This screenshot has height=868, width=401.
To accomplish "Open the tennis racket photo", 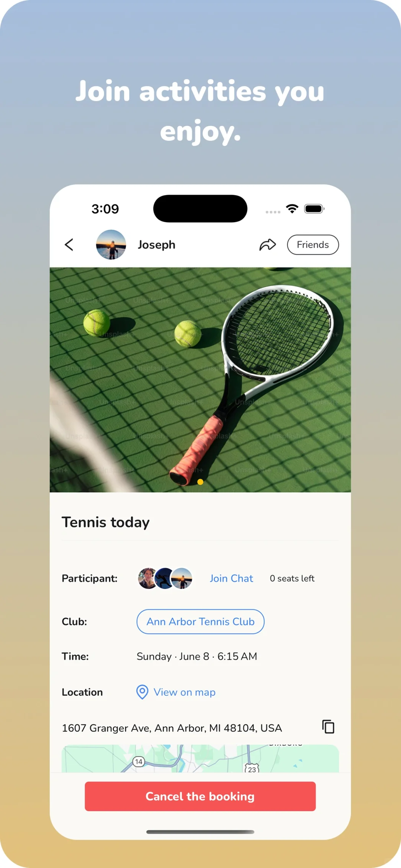I will 200,380.
